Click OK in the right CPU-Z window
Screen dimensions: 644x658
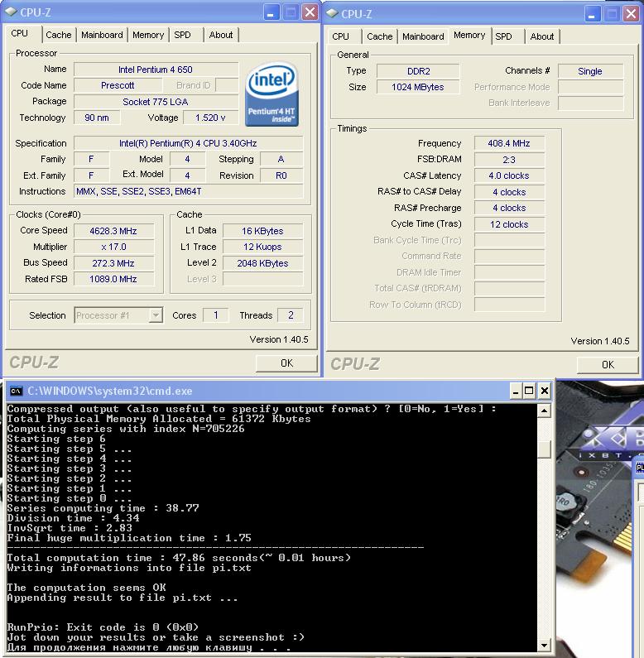pyautogui.click(x=608, y=365)
